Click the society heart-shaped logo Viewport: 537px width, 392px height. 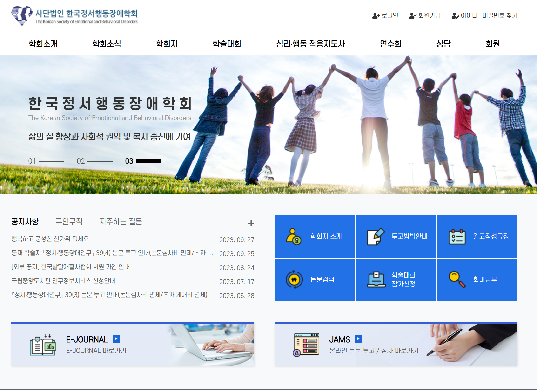[x=22, y=16]
